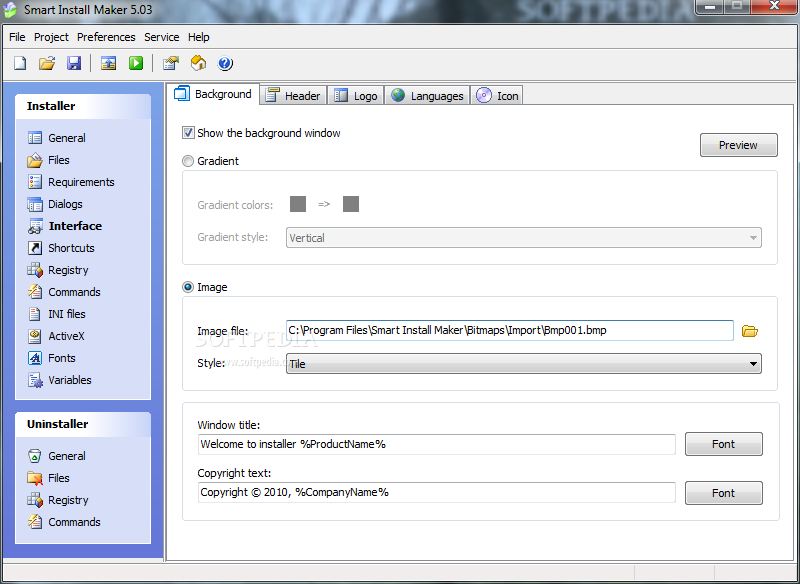
Task: Switch to the Icon tab
Action: point(497,95)
